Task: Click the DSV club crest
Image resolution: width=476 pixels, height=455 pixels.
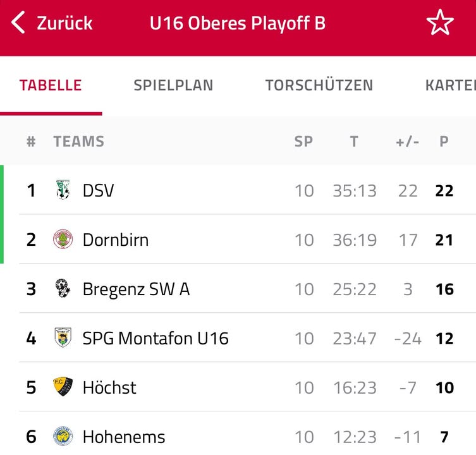Action: pos(63,190)
